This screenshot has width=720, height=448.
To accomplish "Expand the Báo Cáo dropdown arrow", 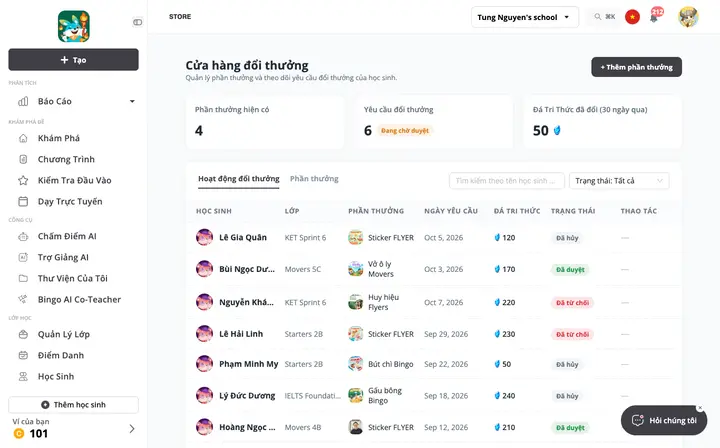I will [x=132, y=101].
